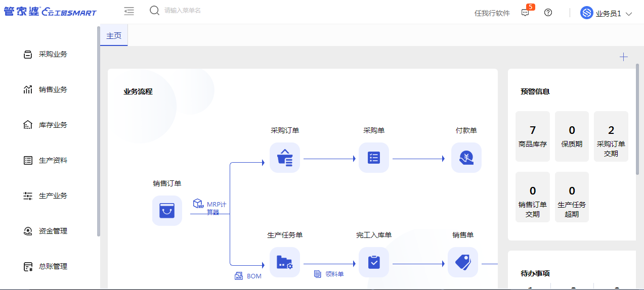Expand the 业务员1 user dropdown
Screen dimensions: 644x290
tap(607, 14)
